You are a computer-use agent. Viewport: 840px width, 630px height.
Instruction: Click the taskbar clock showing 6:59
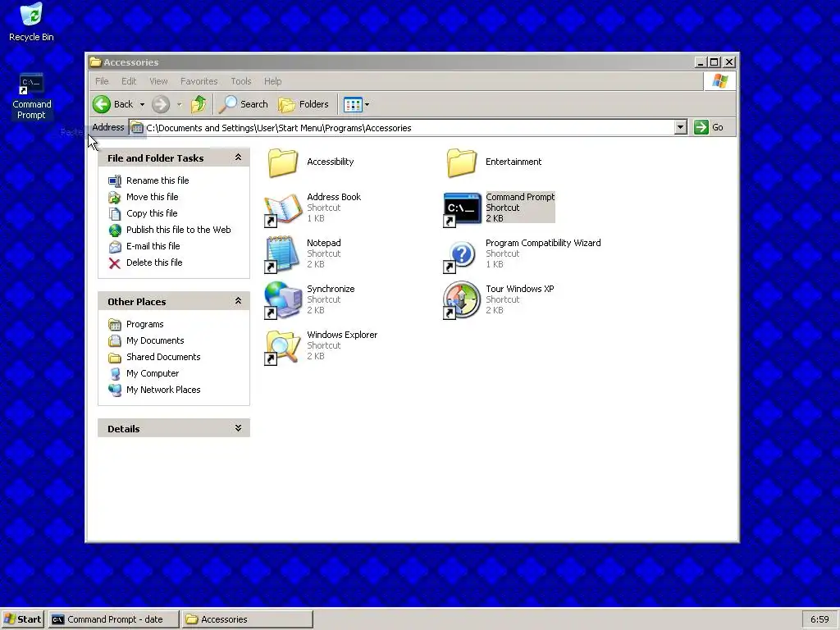point(819,619)
